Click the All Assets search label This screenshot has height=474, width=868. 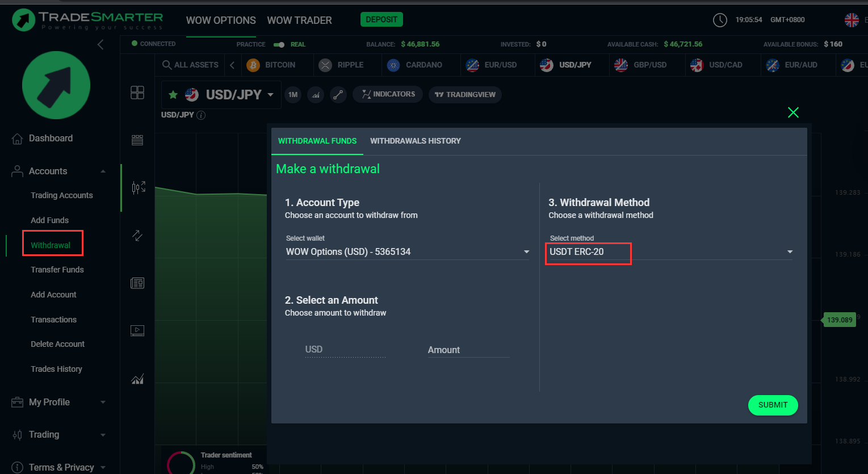(x=196, y=65)
